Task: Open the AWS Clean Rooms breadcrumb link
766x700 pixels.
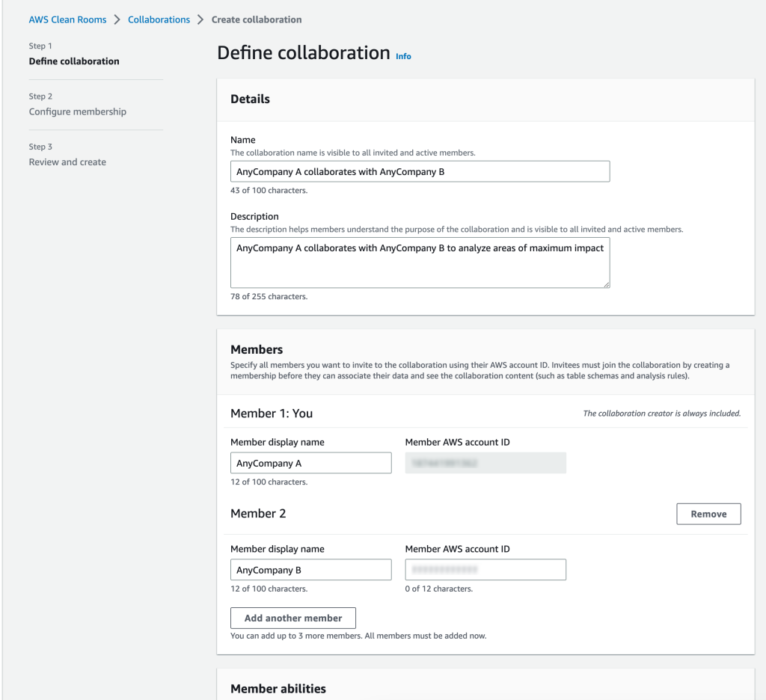Action: coord(67,19)
